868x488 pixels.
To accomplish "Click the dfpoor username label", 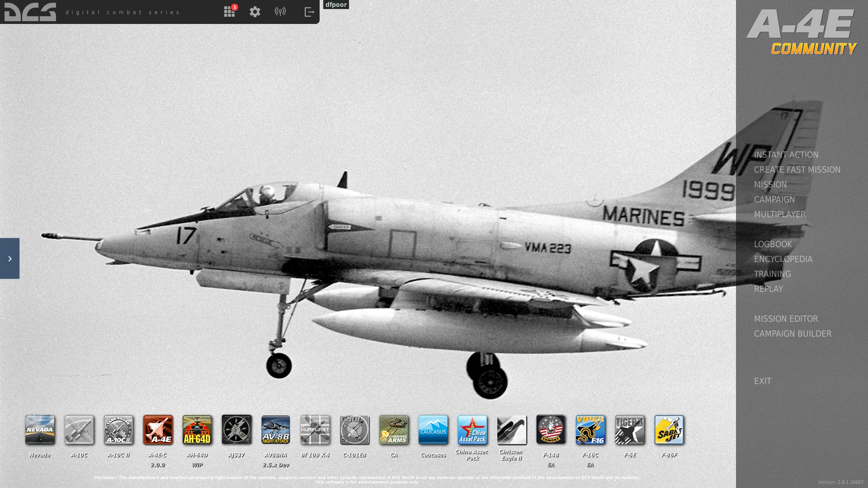I will pyautogui.click(x=336, y=5).
